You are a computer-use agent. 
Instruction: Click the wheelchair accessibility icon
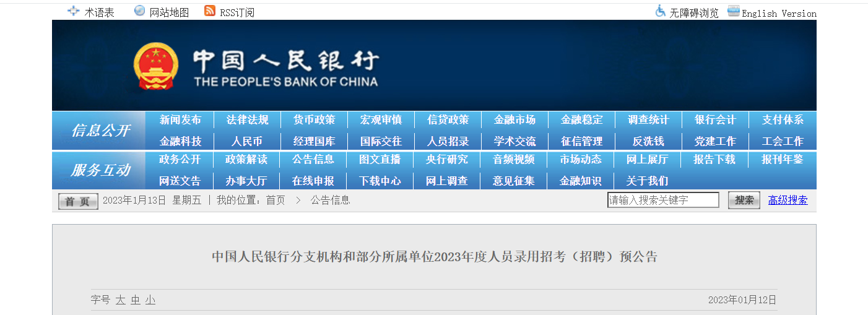click(661, 11)
